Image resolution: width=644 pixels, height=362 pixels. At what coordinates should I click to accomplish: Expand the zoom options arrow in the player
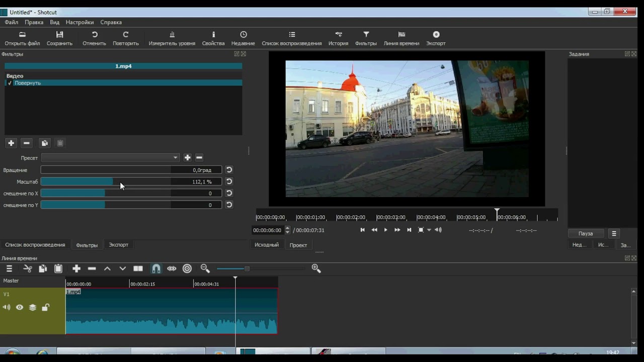[429, 230]
